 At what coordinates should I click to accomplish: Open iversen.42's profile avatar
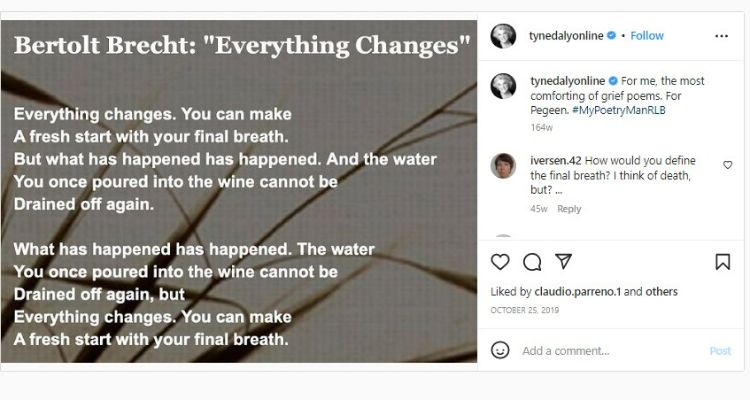tap(503, 165)
